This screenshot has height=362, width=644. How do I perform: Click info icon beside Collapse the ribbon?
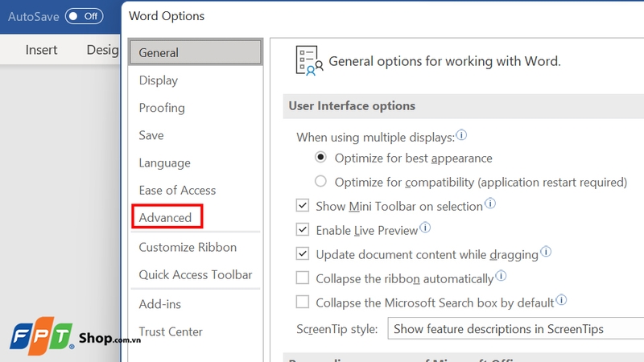(x=501, y=277)
